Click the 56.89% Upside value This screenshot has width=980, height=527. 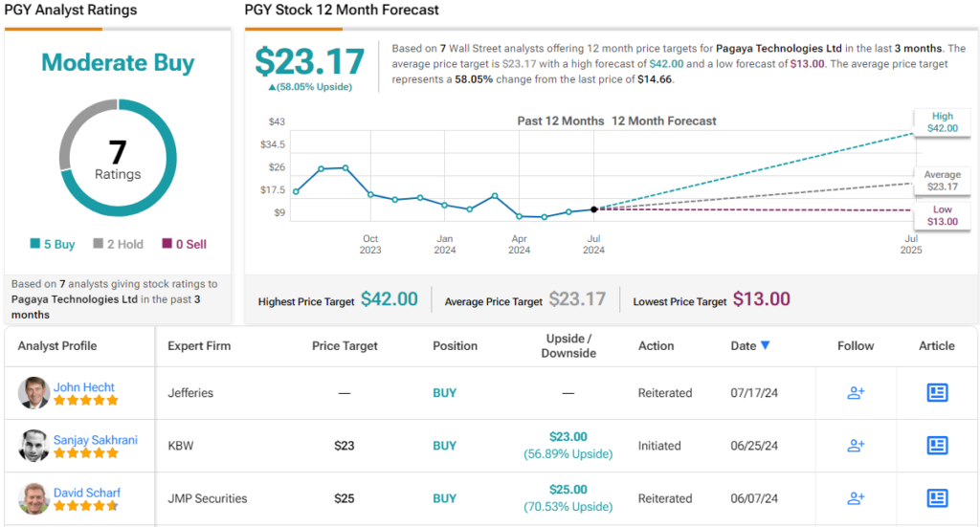coord(568,454)
